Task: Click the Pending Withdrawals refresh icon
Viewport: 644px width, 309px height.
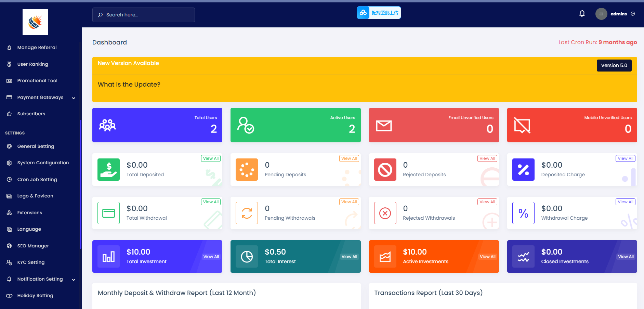Action: (x=247, y=213)
